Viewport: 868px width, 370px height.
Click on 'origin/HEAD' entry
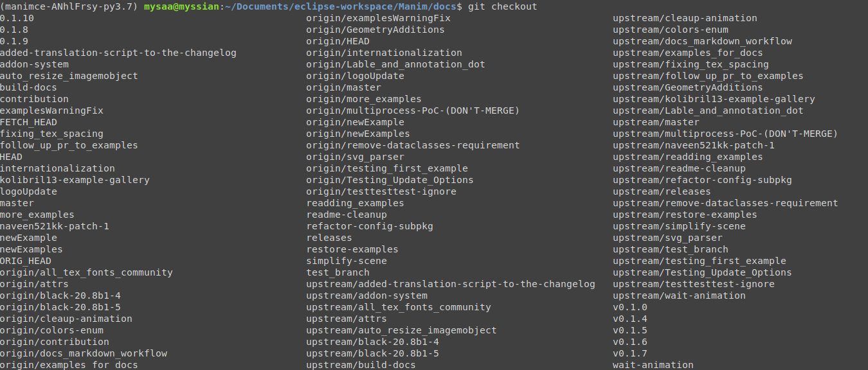[x=338, y=41]
